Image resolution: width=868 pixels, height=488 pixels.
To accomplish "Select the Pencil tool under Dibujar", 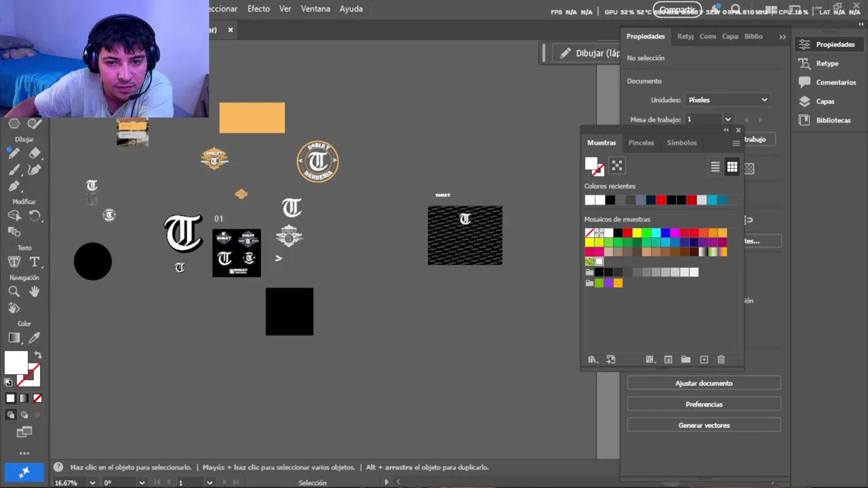I will (x=14, y=153).
